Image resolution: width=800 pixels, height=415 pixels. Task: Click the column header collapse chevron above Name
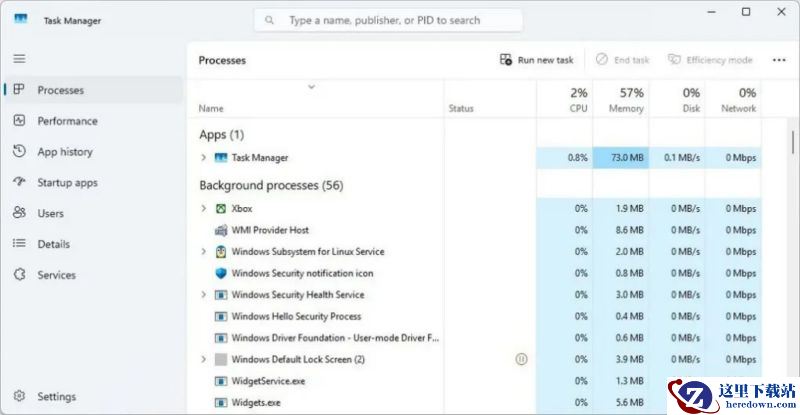click(311, 87)
